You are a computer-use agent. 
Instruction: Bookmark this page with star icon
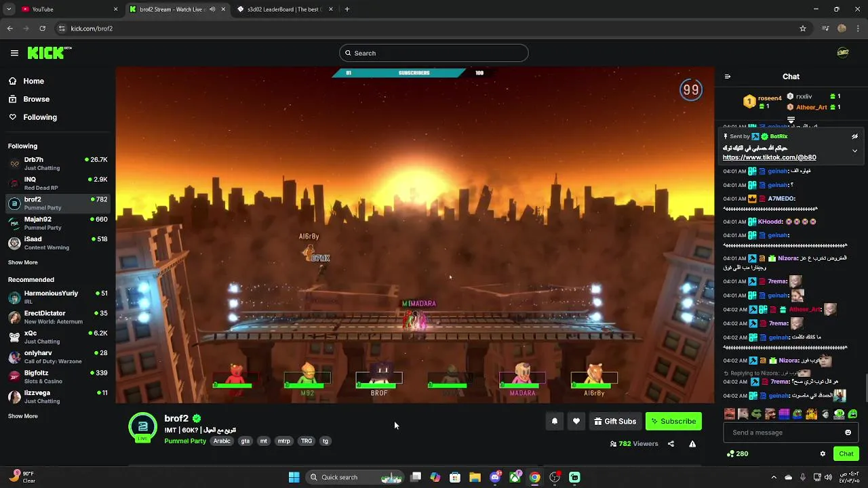pyautogui.click(x=803, y=28)
